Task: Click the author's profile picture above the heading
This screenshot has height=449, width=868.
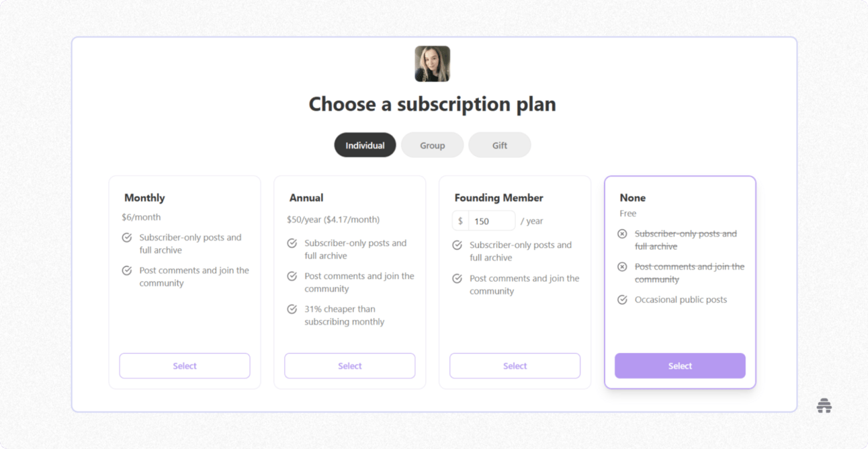Action: (x=432, y=63)
